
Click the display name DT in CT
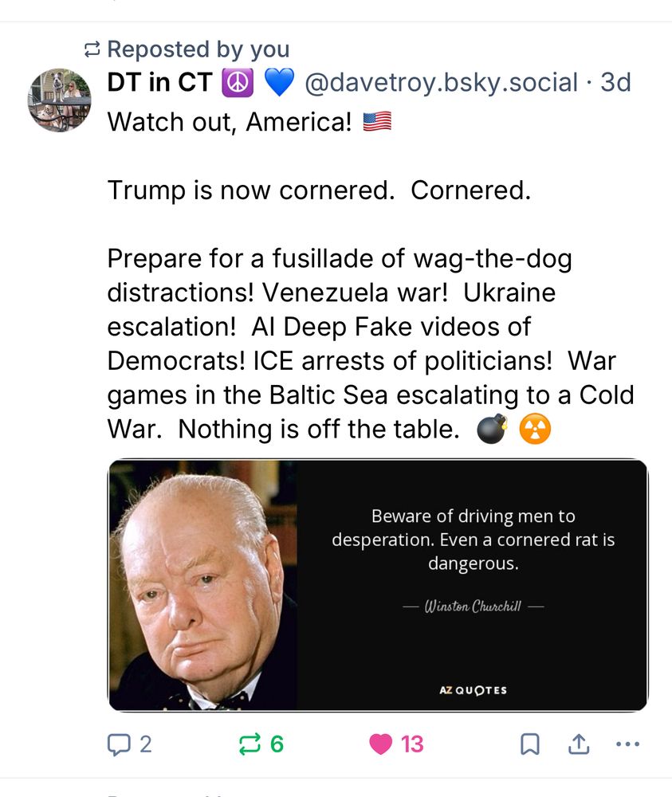[159, 83]
